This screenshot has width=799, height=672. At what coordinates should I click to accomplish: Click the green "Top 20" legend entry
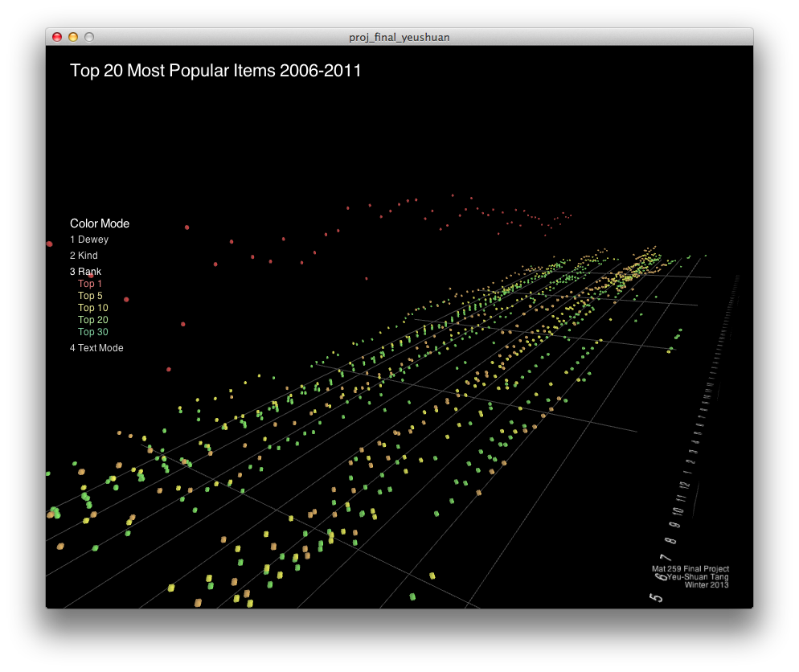click(x=93, y=320)
